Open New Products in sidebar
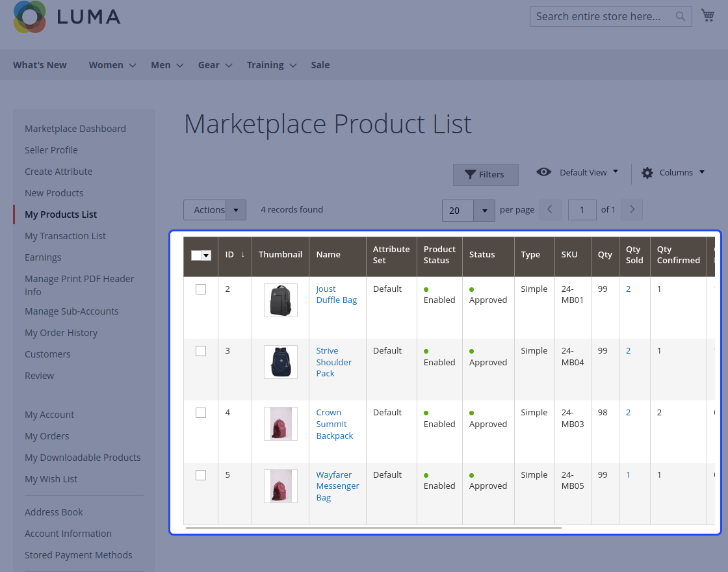Screen dimensions: 728x572 [x=54, y=192]
